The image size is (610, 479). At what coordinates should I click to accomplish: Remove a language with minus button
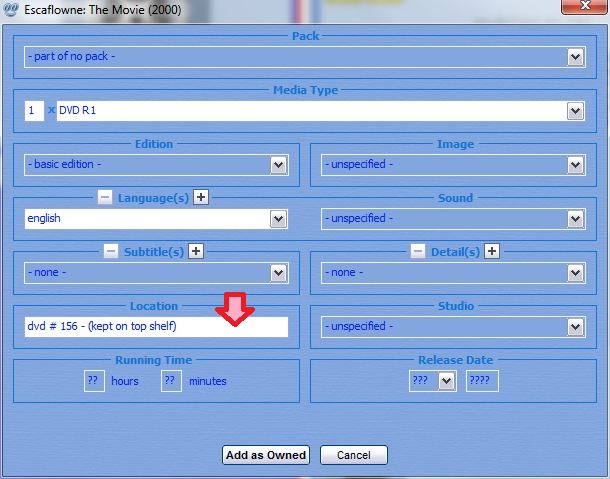105,197
